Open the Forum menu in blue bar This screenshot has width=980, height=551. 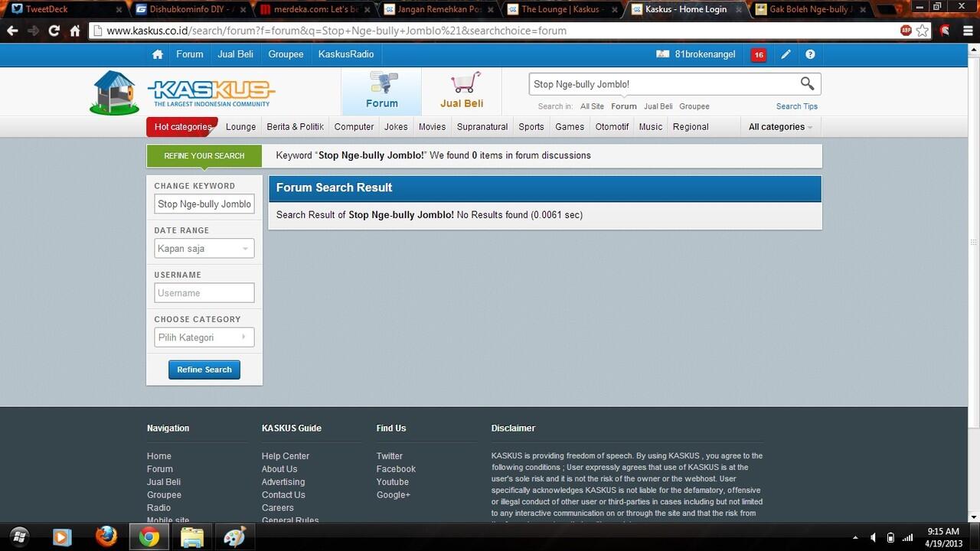[190, 54]
